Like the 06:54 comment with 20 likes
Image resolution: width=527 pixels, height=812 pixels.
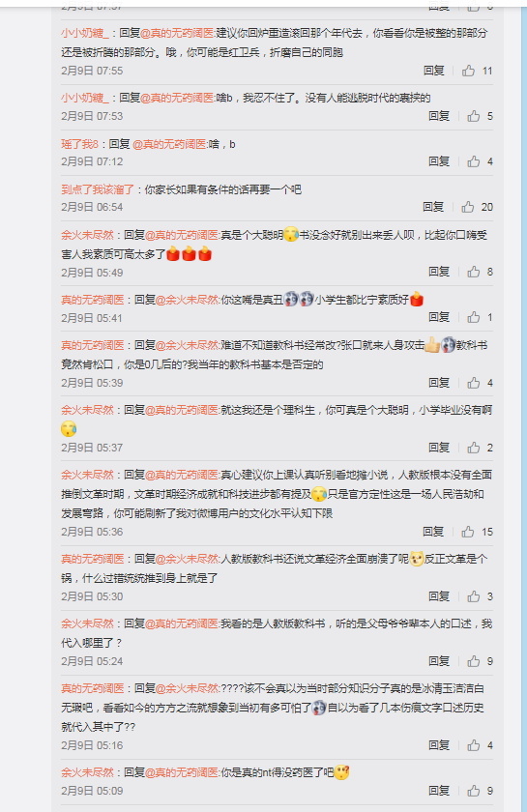(468, 207)
